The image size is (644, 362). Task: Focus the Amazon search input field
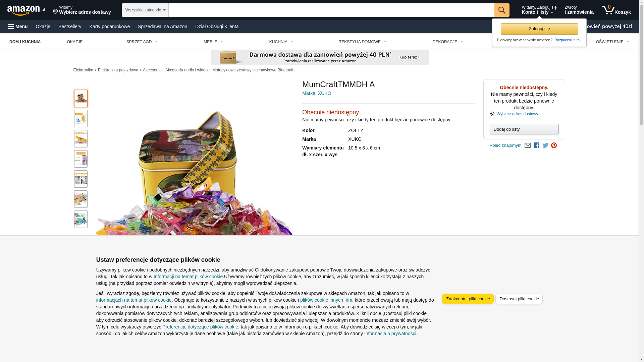[x=331, y=10]
